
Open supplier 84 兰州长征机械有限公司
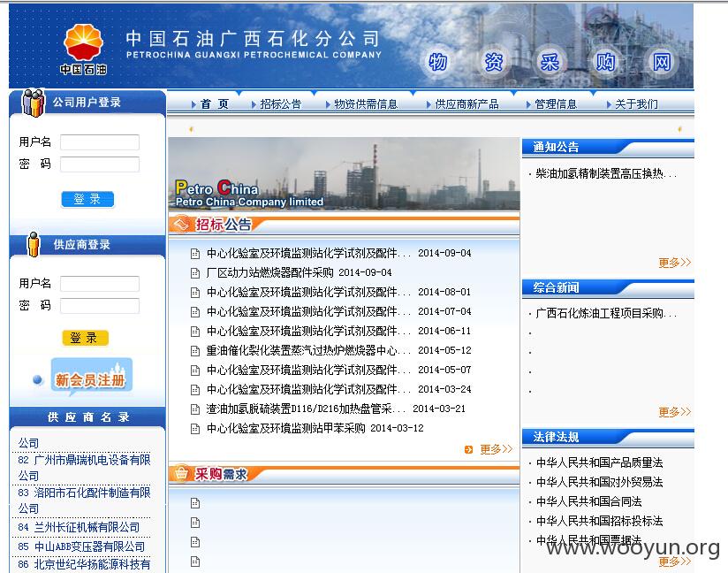point(79,527)
